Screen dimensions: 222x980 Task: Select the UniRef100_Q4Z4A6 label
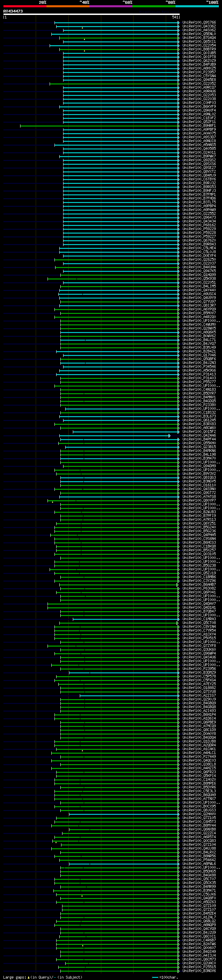pos(199,436)
